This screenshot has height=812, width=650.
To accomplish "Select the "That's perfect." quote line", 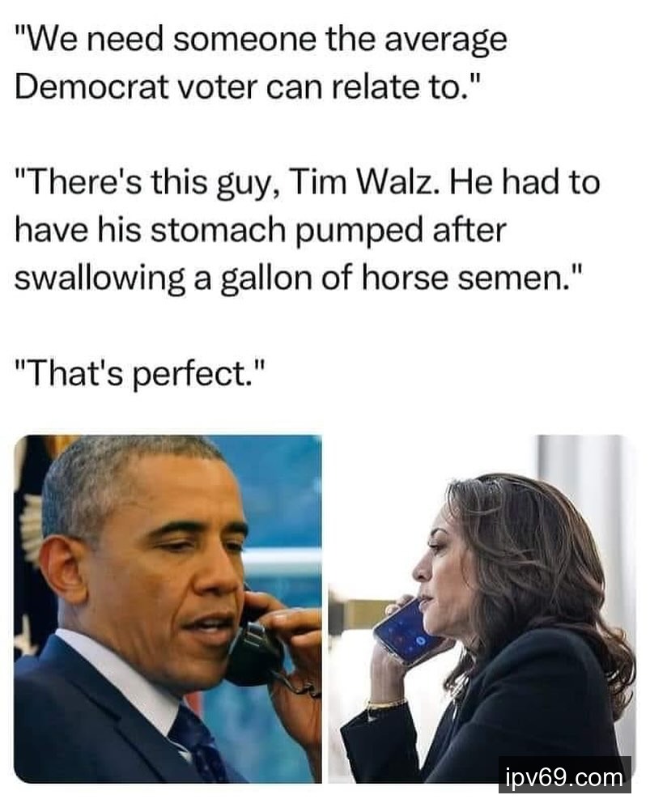I will pyautogui.click(x=140, y=374).
